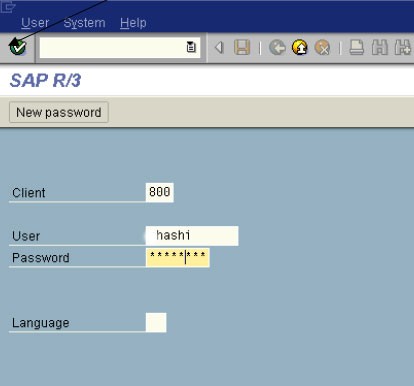This screenshot has width=414, height=386.
Task: Click the Client label
Action: 29,193
